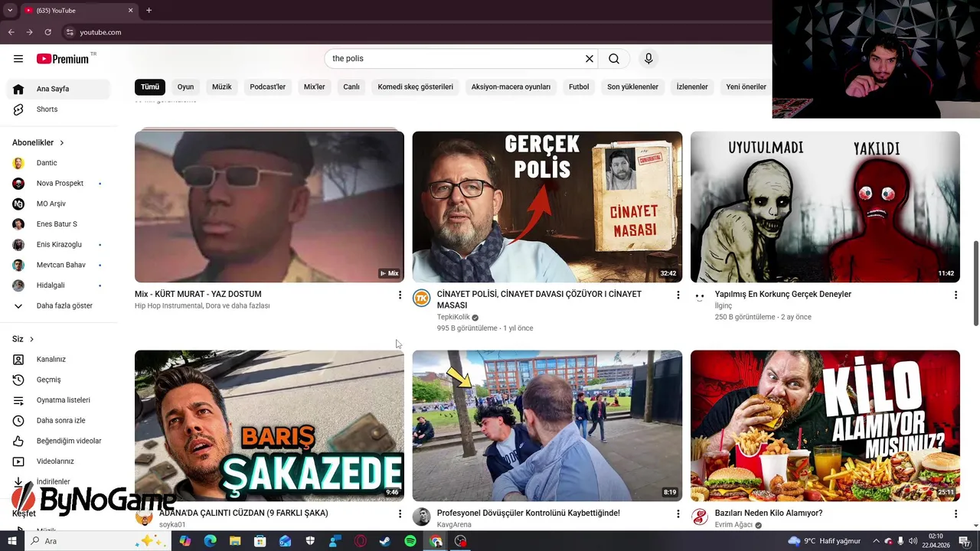Open options for ADANA'DA ÇALINTI CÜZDAN video
This screenshot has width=980, height=551.
(400, 514)
